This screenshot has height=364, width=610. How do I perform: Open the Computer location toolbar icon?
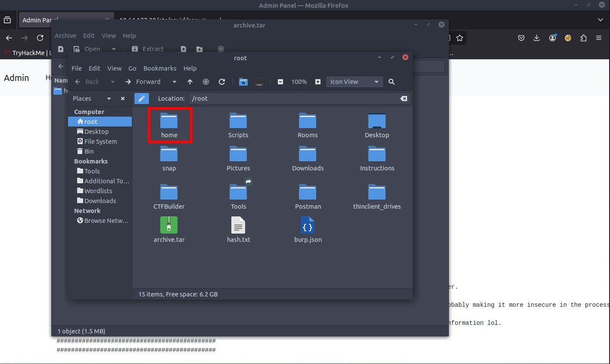tap(259, 82)
